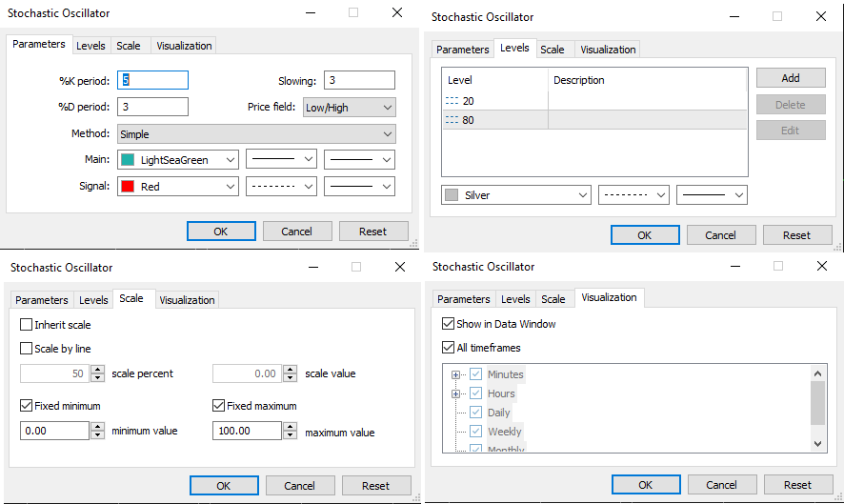
Task: Expand the Minutes tree node
Action: pyautogui.click(x=456, y=374)
